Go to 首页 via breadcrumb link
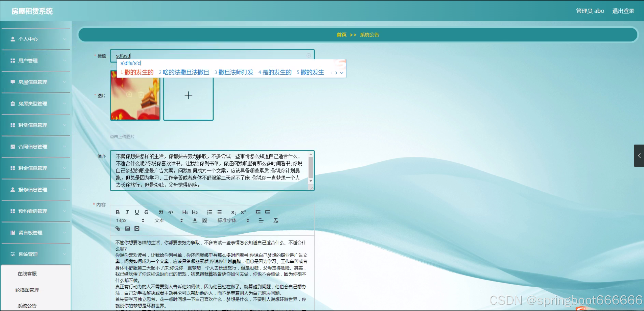 (x=341, y=35)
